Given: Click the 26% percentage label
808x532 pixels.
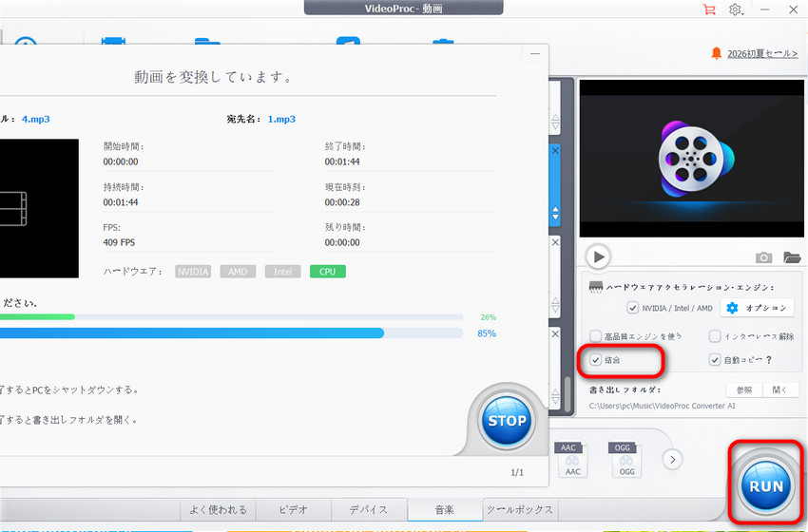Looking at the screenshot, I should coord(488,317).
